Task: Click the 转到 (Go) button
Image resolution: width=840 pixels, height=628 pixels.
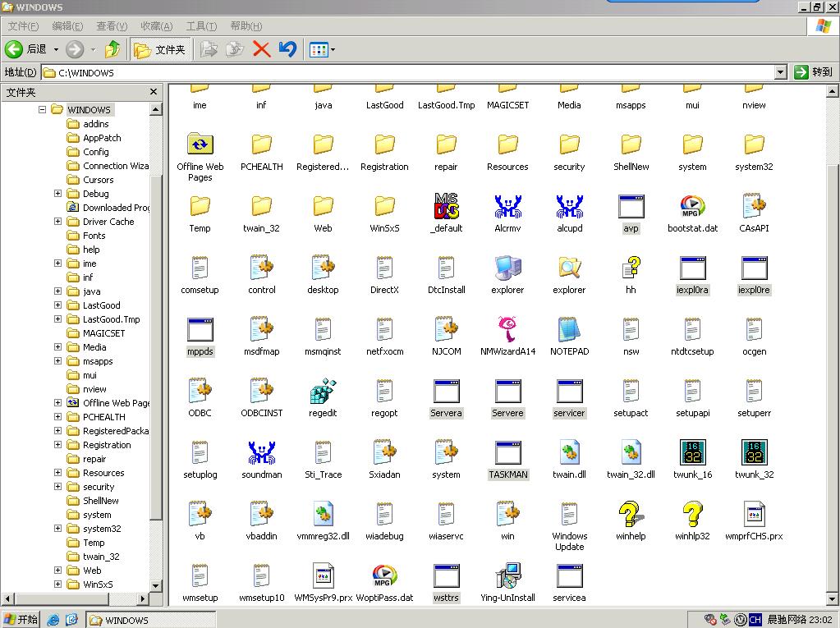Action: [x=814, y=72]
